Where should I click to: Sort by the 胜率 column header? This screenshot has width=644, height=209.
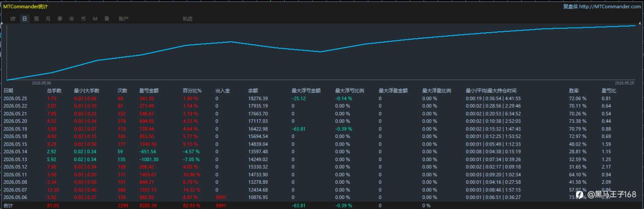[574, 91]
